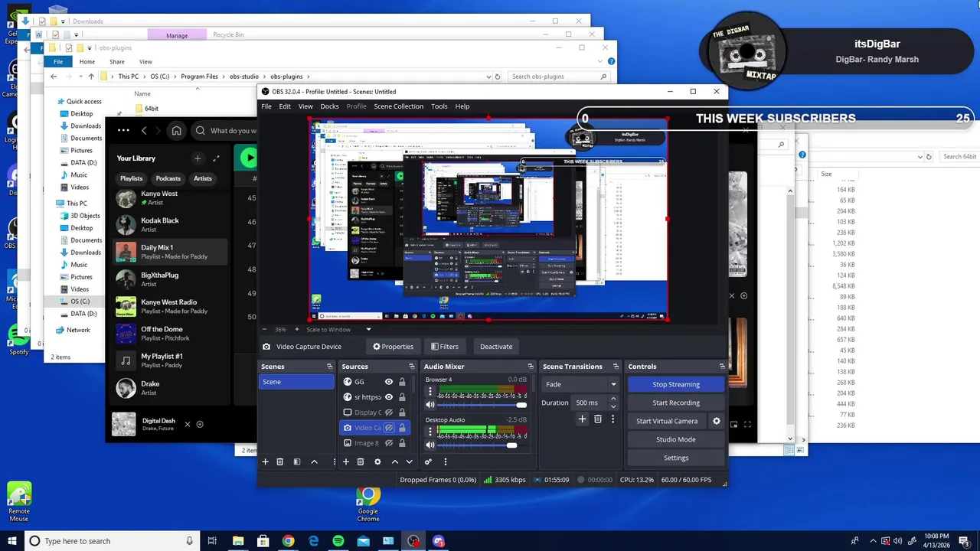The height and width of the screenshot is (551, 980).
Task: Remove selected scene with the Scenes trash icon
Action: pyautogui.click(x=279, y=461)
